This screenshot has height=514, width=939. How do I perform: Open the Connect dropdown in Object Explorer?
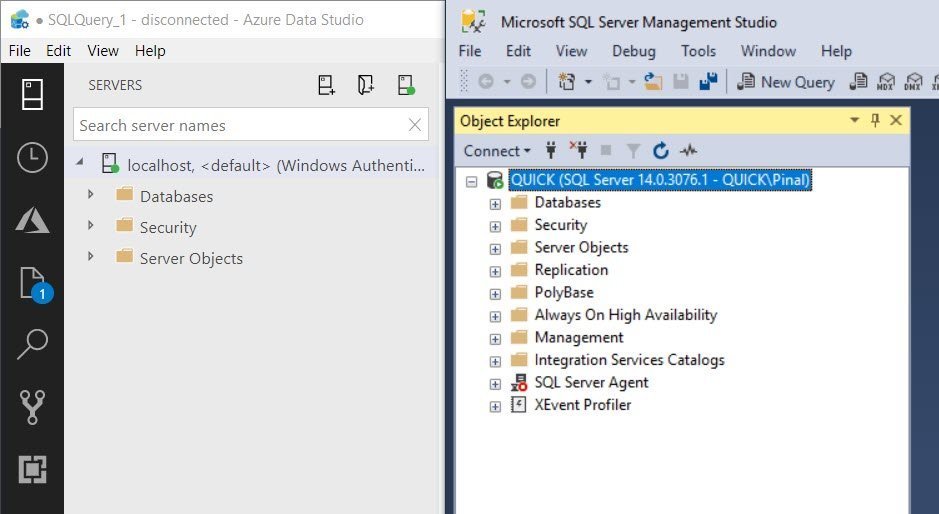497,151
